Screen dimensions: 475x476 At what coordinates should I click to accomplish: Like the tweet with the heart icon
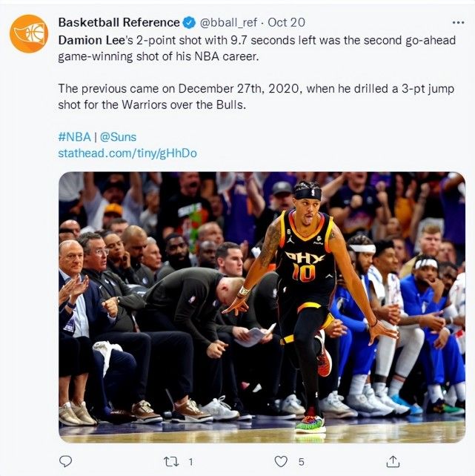(x=281, y=461)
